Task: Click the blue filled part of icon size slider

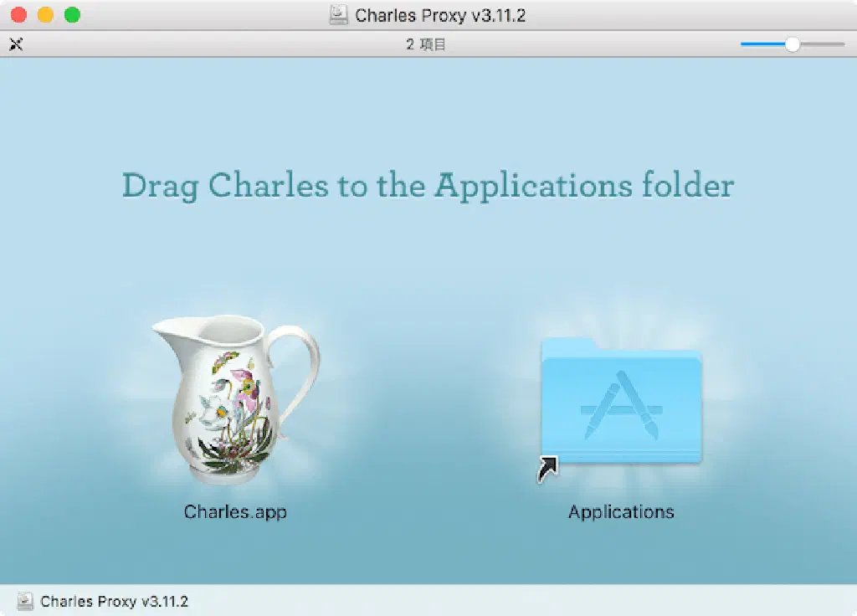Action: click(x=762, y=44)
